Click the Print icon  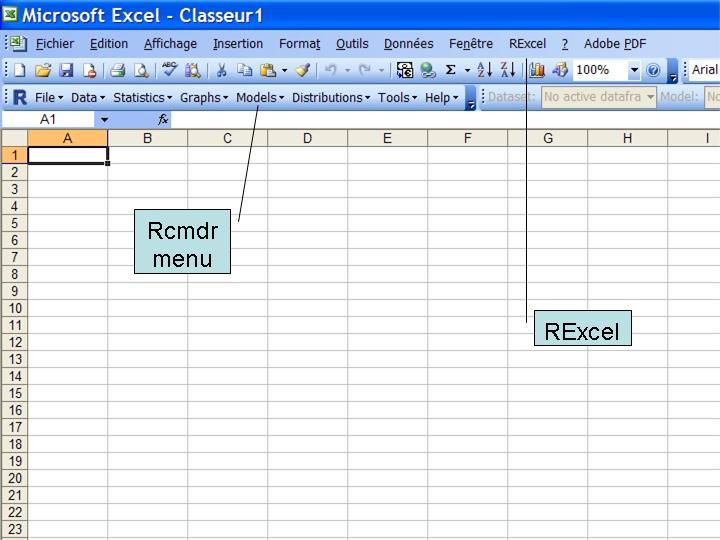(118, 70)
